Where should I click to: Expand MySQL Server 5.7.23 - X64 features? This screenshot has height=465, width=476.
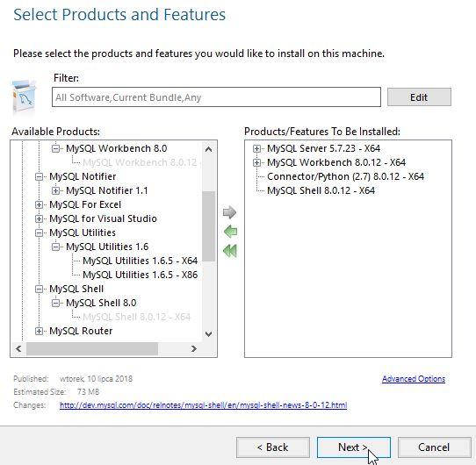coord(256,148)
